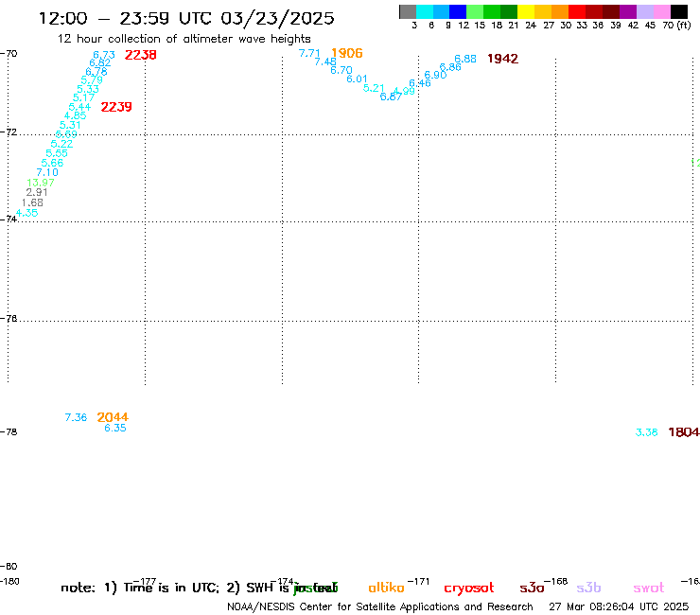Click the gray 2.91 wave height value
700x615 pixels.
click(x=37, y=192)
